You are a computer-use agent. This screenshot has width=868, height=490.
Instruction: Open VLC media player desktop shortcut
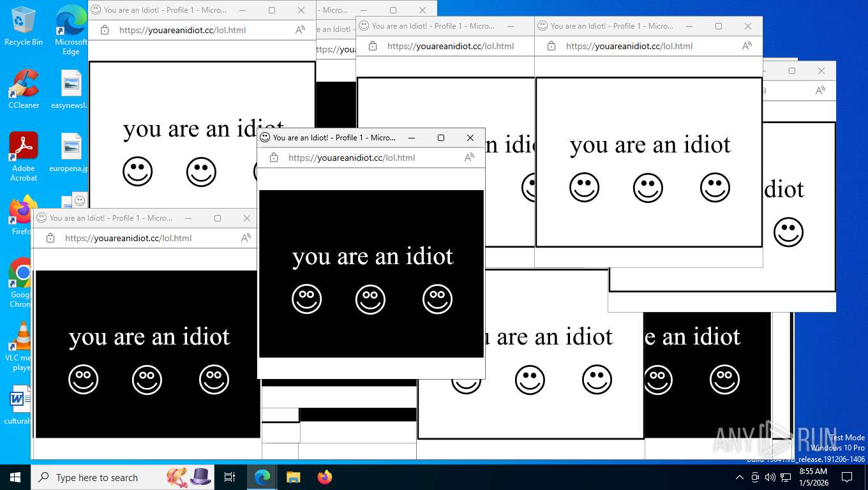tap(20, 346)
